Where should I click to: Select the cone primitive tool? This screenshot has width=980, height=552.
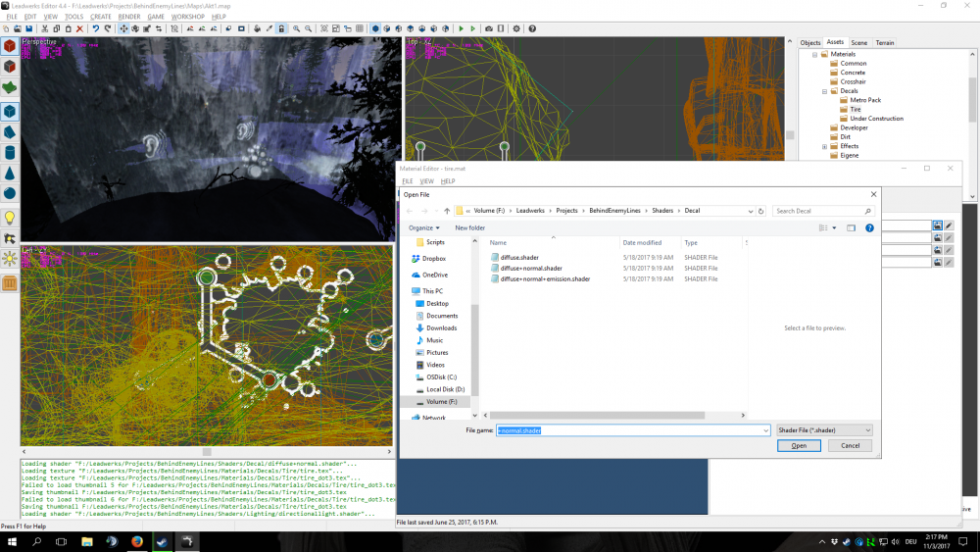pyautogui.click(x=10, y=174)
